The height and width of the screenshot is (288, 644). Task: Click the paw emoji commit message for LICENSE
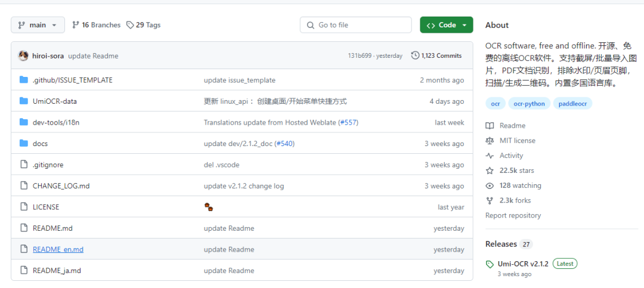tap(209, 207)
